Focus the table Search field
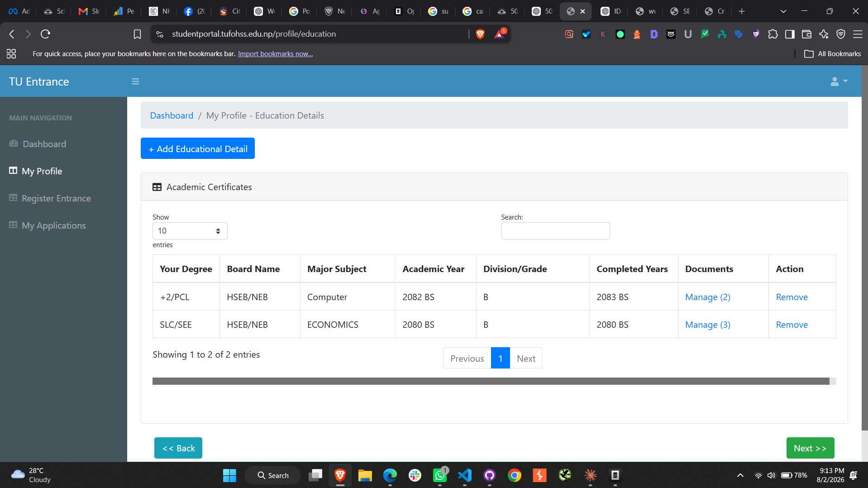Image resolution: width=868 pixels, height=488 pixels. [x=555, y=231]
